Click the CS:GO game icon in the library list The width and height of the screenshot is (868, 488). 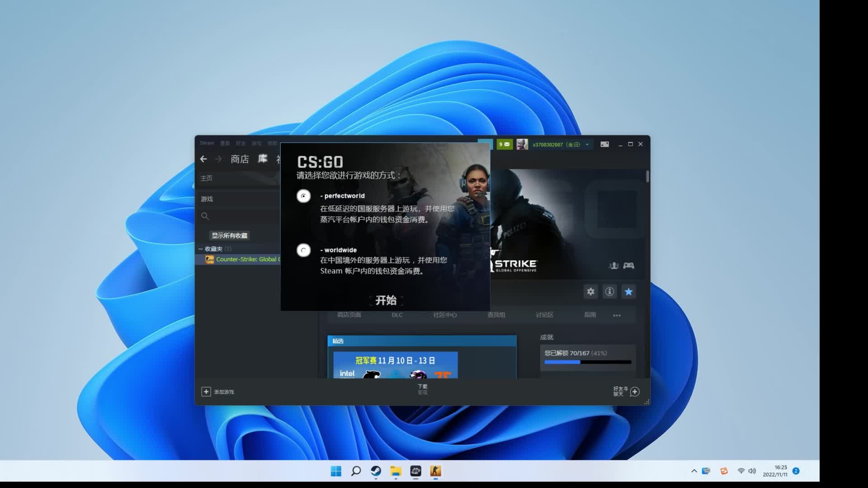click(210, 259)
